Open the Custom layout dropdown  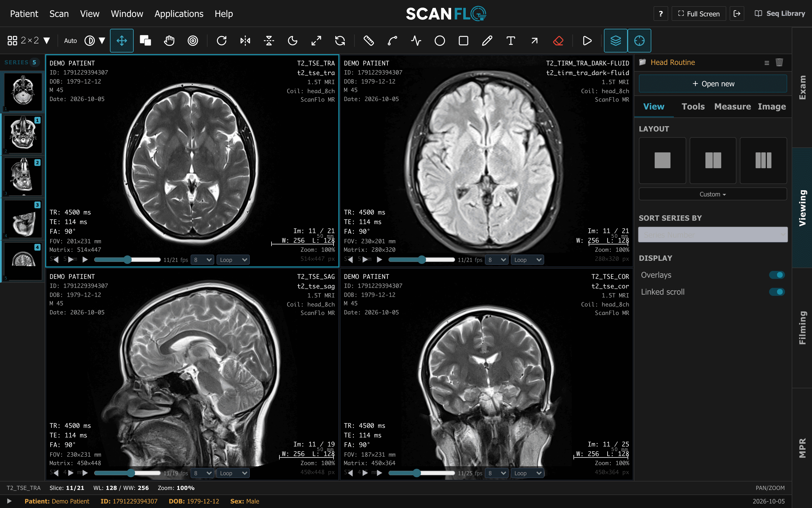[x=713, y=194]
